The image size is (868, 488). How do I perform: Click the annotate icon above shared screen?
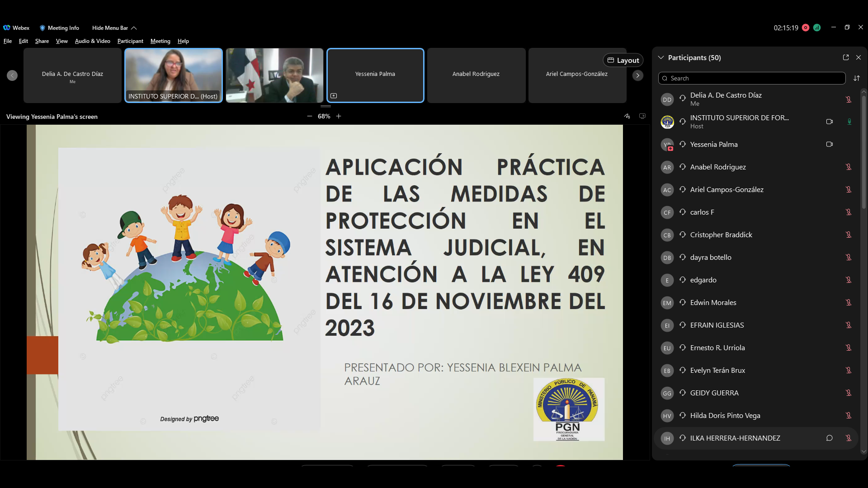click(x=627, y=116)
